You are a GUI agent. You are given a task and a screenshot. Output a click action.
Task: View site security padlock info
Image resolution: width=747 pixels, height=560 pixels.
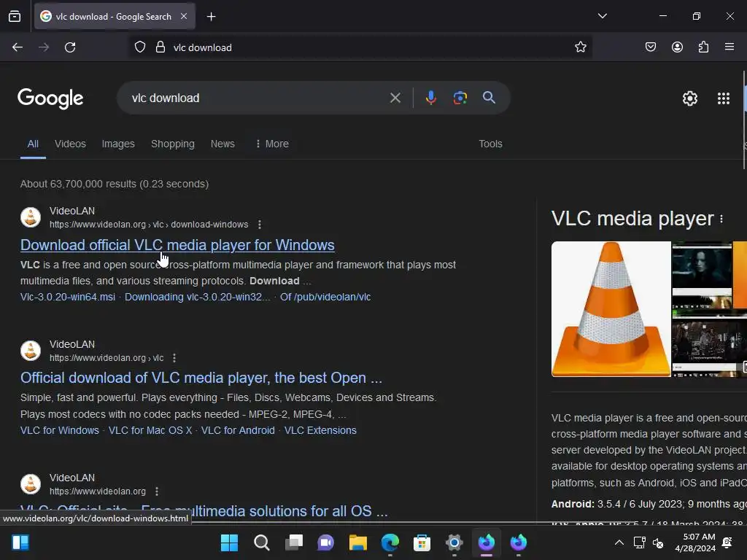tap(160, 47)
